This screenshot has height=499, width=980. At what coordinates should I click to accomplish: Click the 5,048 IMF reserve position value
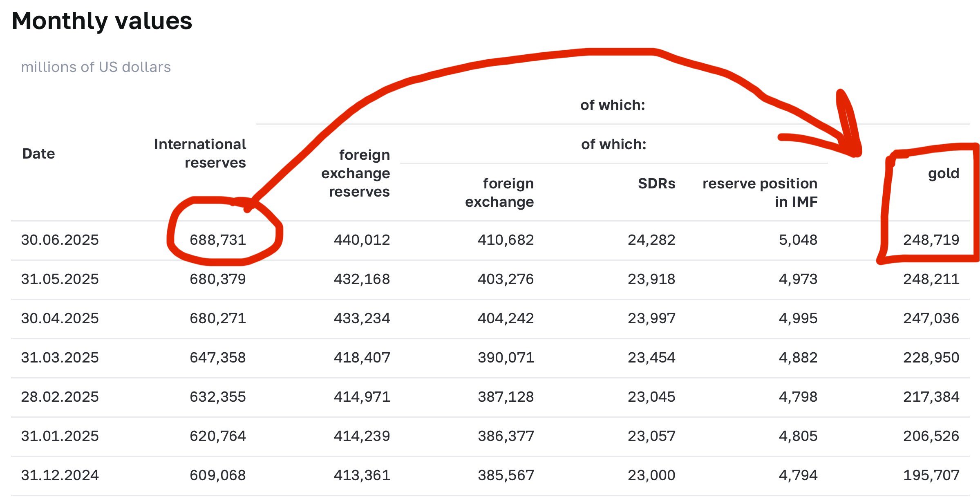(x=798, y=240)
